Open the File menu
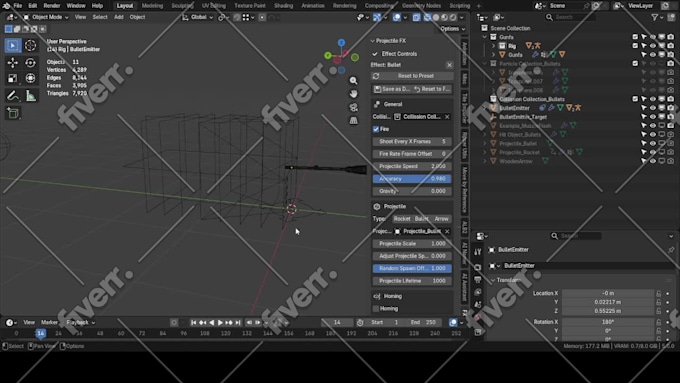This screenshot has height=383, width=680. tap(18, 6)
